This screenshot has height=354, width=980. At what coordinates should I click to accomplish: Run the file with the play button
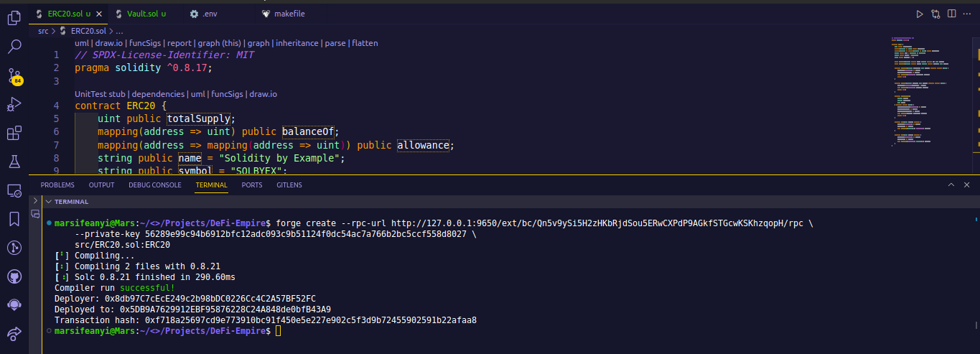(x=920, y=14)
